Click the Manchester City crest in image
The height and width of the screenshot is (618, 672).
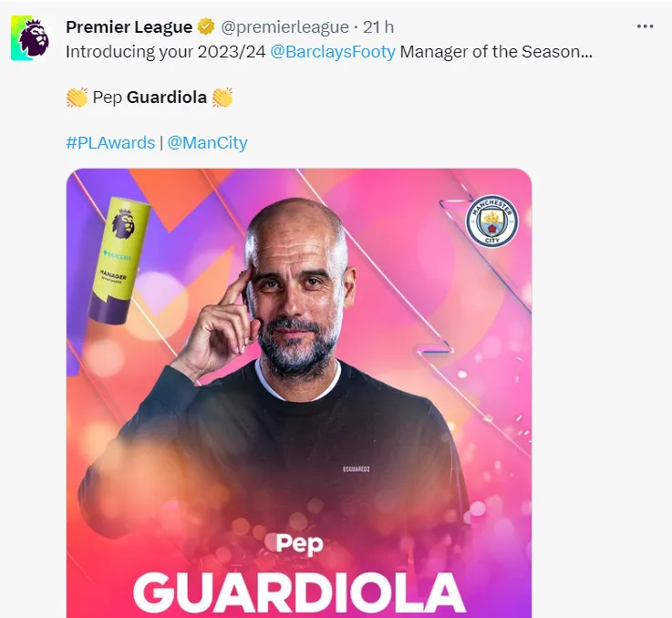tap(492, 221)
